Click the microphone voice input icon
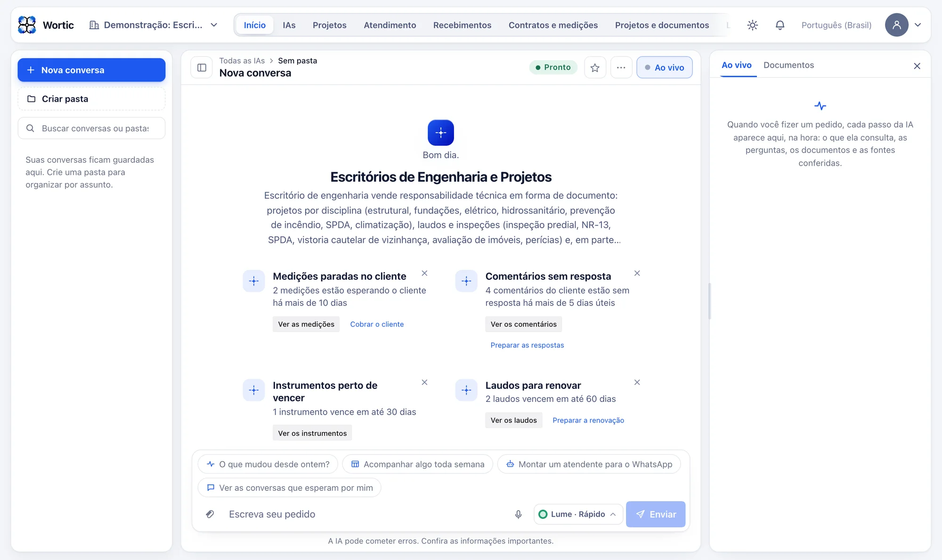 pos(518,514)
